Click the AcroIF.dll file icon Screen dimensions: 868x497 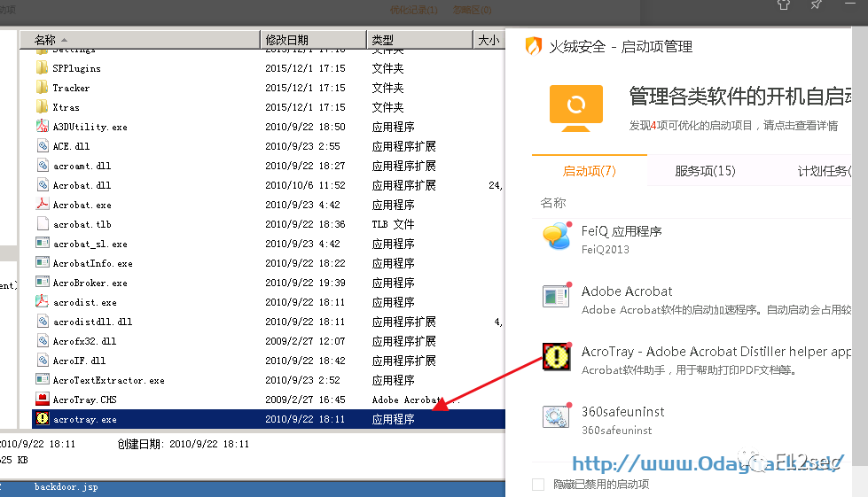pos(43,361)
